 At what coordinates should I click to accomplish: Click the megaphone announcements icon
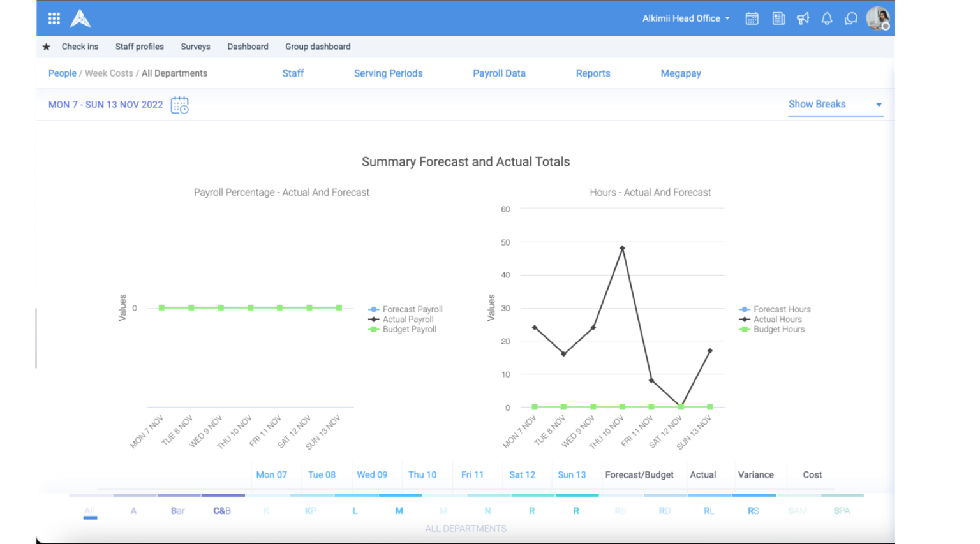[x=803, y=18]
